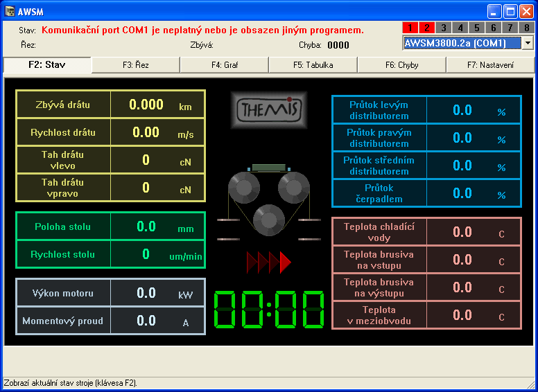
Task: Open the F4: Graf tab
Action: click(x=225, y=65)
